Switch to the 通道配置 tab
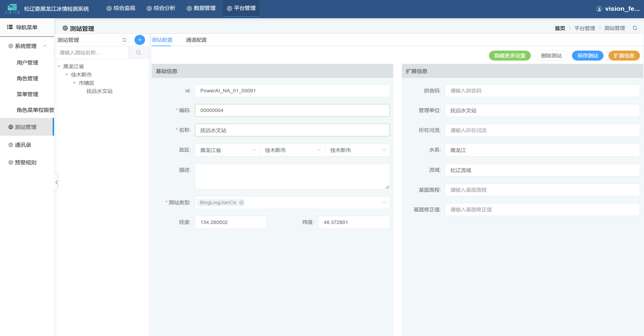This screenshot has height=336, width=644. coord(196,40)
